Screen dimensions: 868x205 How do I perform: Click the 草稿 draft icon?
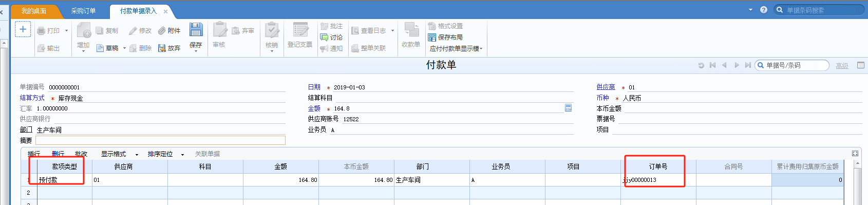tap(100, 48)
